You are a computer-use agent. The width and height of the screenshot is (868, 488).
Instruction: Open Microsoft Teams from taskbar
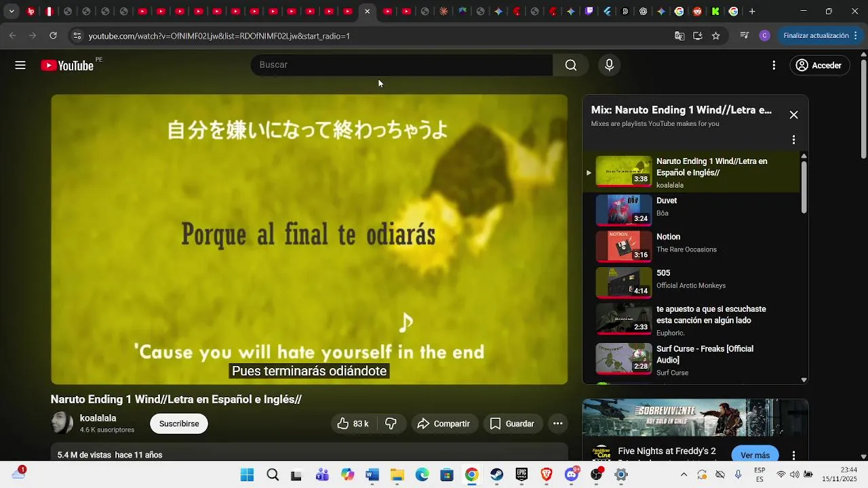pyautogui.click(x=322, y=475)
